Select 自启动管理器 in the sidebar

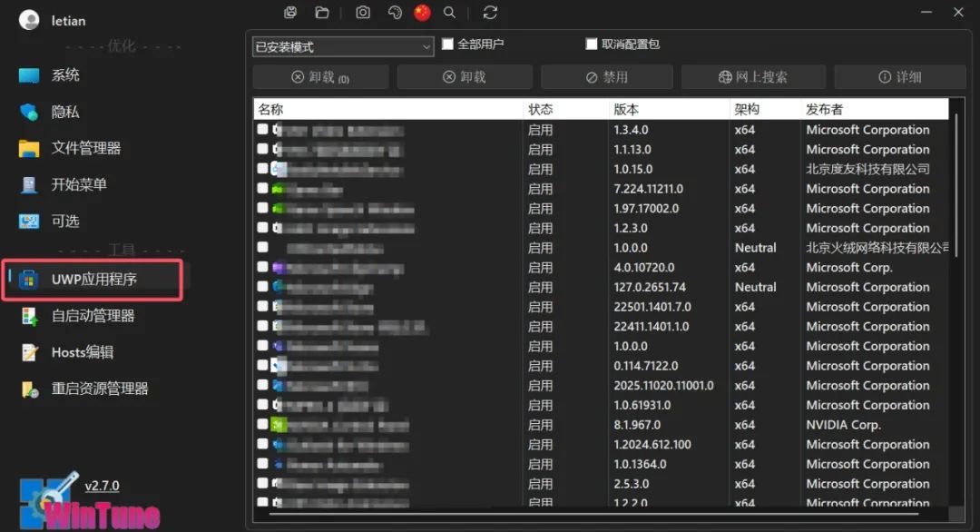(93, 316)
